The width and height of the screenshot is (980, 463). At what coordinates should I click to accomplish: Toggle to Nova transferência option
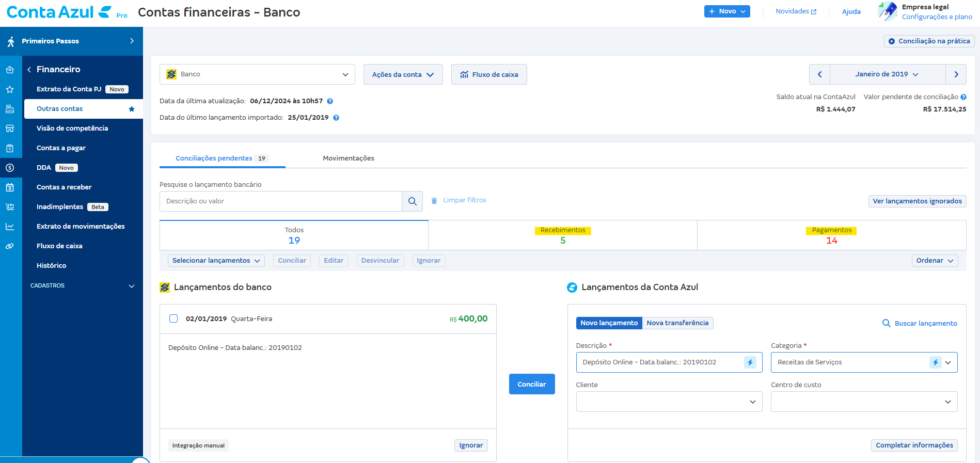tap(677, 323)
